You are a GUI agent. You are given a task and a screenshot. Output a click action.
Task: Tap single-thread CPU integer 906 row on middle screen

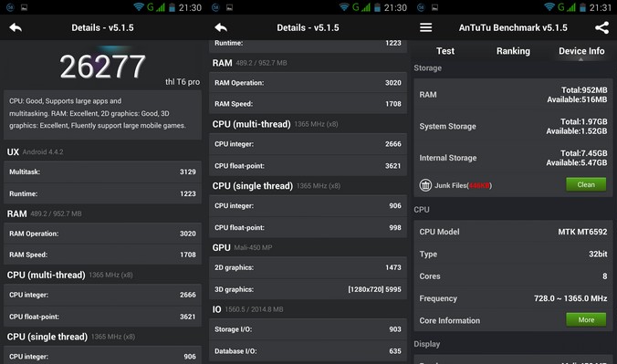[308, 206]
